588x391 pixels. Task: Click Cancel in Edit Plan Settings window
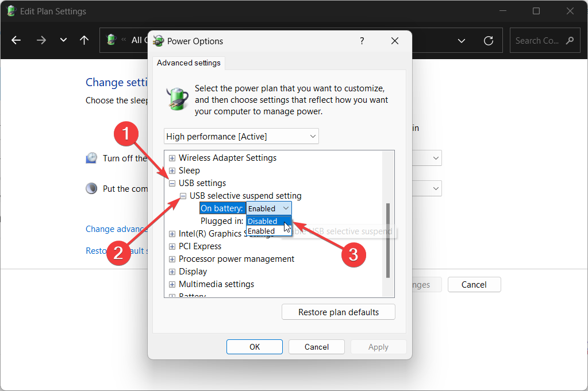click(474, 285)
